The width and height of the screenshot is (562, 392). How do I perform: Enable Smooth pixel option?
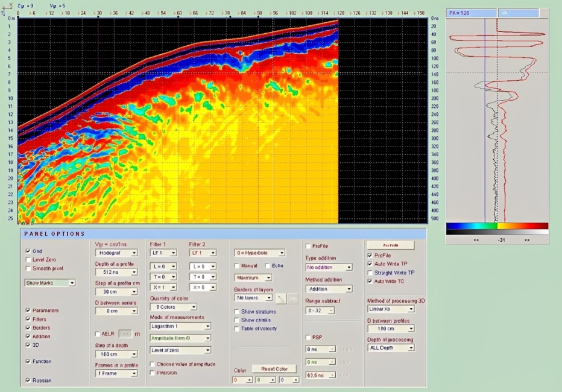point(28,268)
